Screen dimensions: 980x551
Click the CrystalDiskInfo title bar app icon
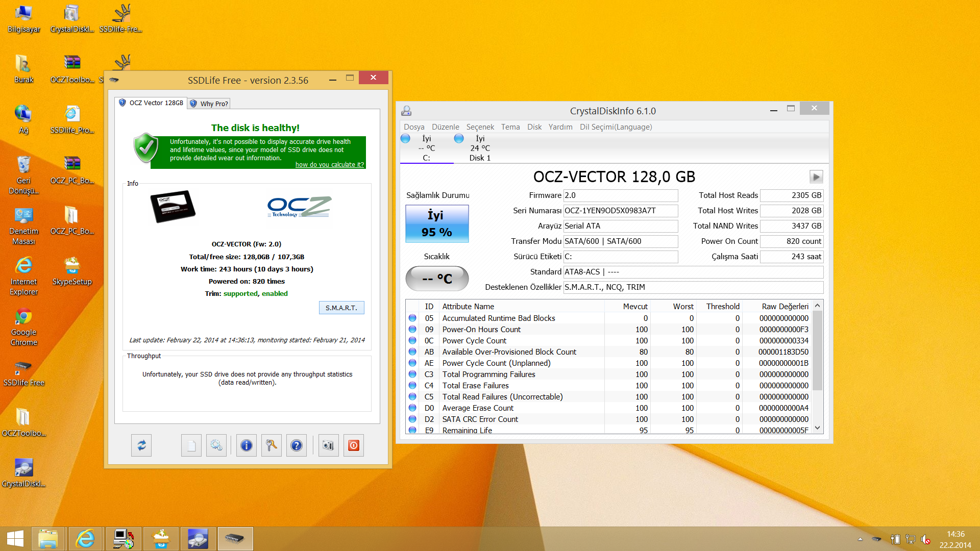coord(406,111)
